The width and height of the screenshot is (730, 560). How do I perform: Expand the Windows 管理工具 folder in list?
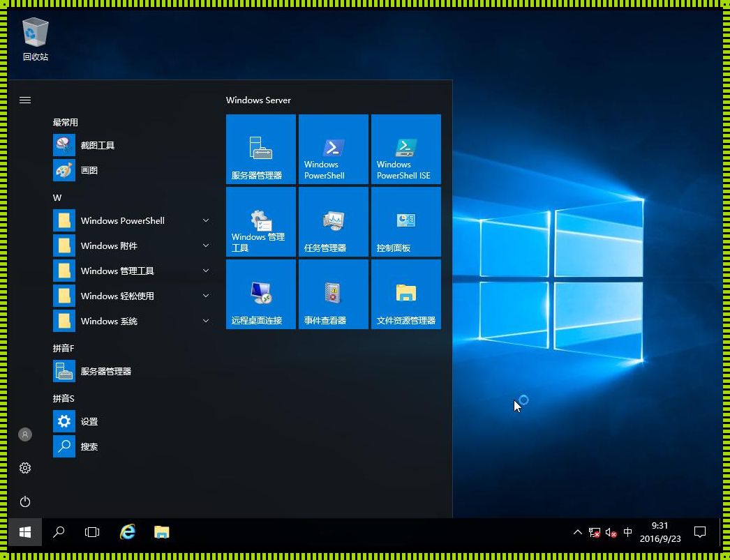[x=133, y=271]
